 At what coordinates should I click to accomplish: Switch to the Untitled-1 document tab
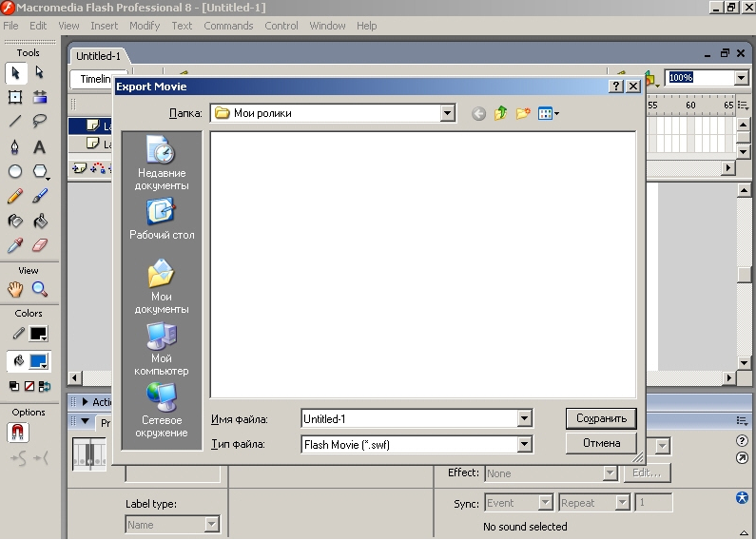(99, 56)
